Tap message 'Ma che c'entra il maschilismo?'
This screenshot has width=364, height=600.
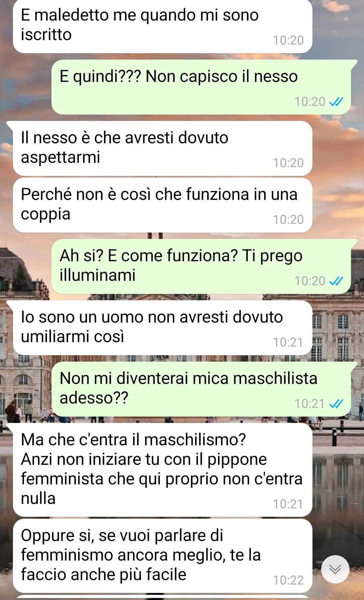click(x=162, y=470)
